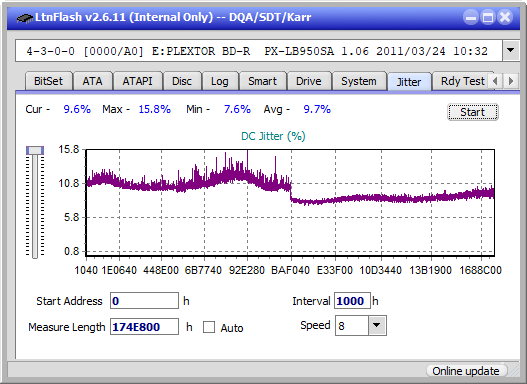Click into the Measure Length field
This screenshot has height=384, width=527.
(145, 327)
